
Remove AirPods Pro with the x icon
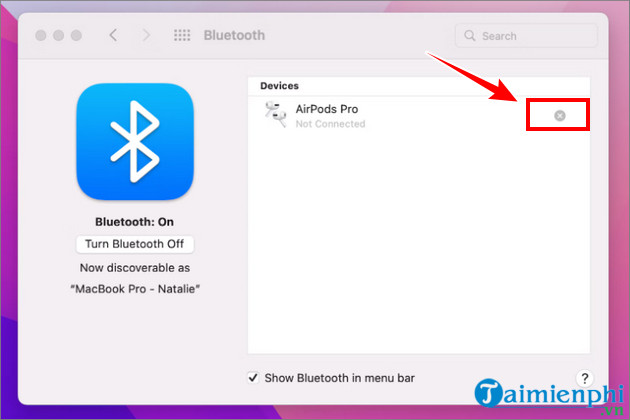[560, 116]
